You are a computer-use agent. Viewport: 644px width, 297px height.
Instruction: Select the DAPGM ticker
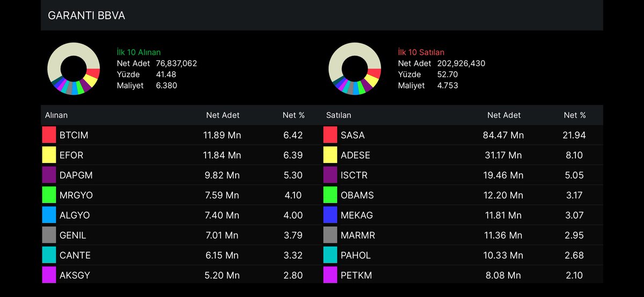click(76, 175)
